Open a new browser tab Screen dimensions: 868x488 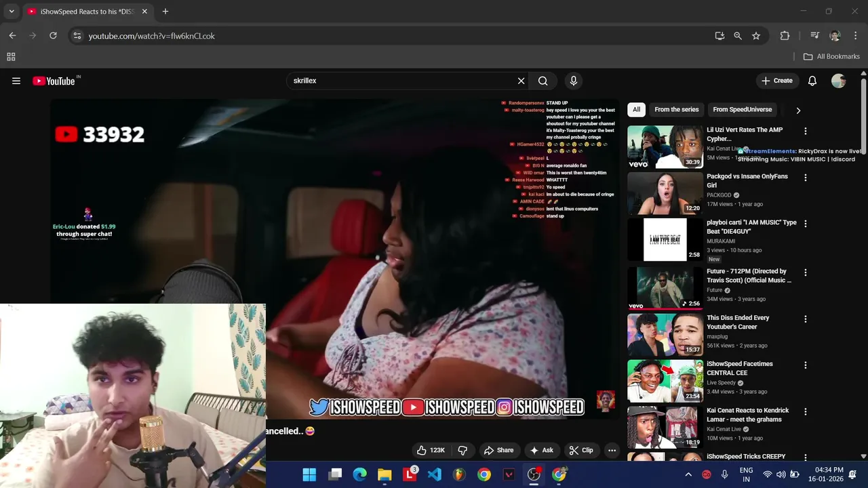tap(165, 12)
